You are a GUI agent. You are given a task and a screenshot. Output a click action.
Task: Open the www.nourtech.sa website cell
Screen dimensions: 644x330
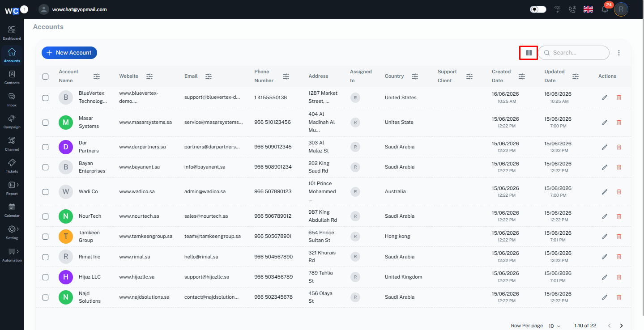pyautogui.click(x=139, y=216)
